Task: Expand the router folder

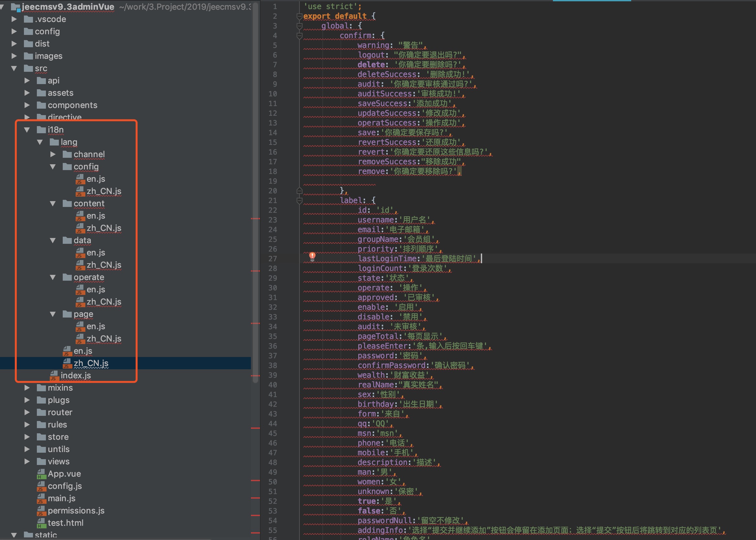Action: (27, 412)
